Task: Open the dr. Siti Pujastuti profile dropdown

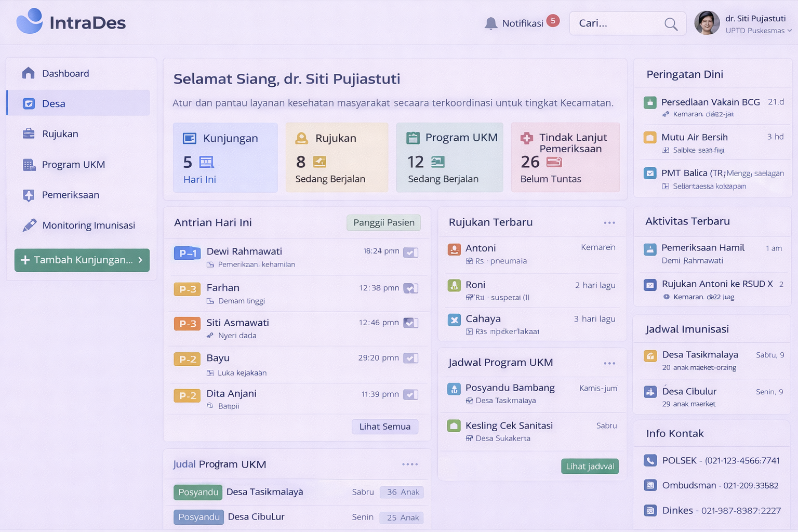Action: pos(789,31)
